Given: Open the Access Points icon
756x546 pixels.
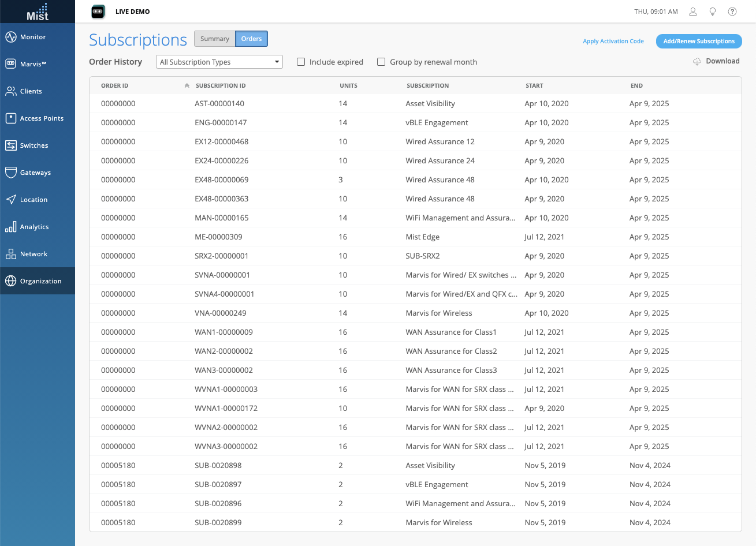Looking at the screenshot, I should [10, 118].
